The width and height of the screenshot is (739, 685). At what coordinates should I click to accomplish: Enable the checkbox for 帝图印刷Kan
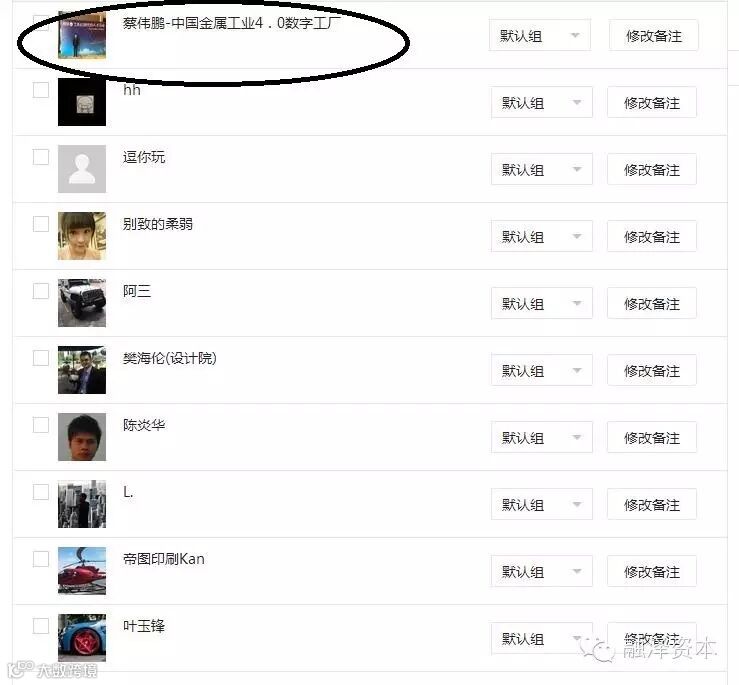41,558
